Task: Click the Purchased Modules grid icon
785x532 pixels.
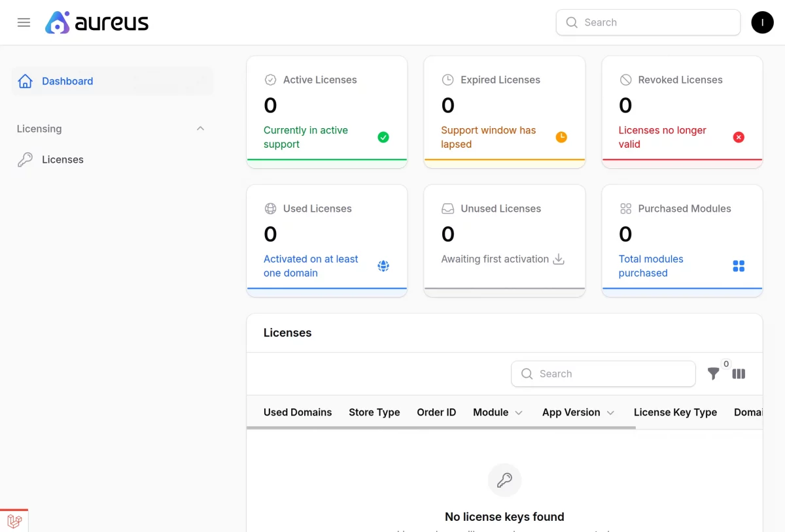Action: (625, 208)
